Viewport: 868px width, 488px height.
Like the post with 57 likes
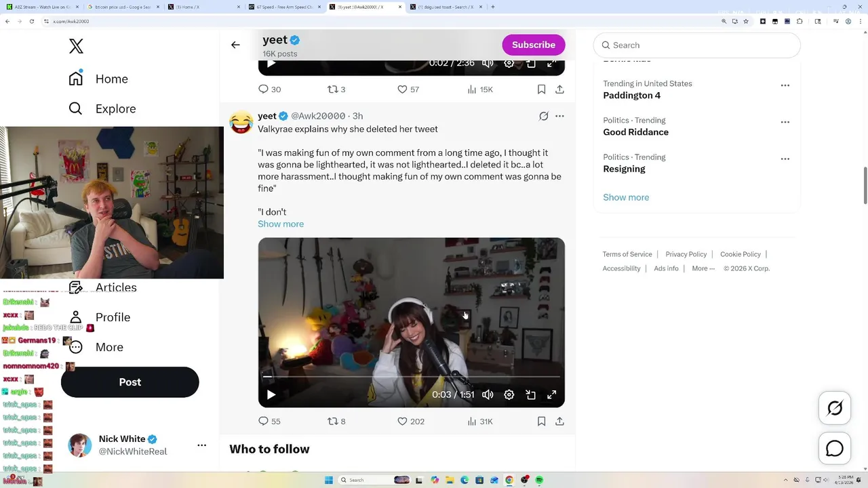[x=408, y=89]
